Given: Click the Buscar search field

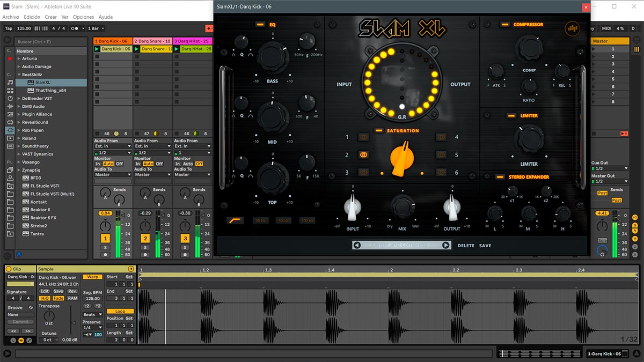Looking at the screenshot, I should (50, 41).
